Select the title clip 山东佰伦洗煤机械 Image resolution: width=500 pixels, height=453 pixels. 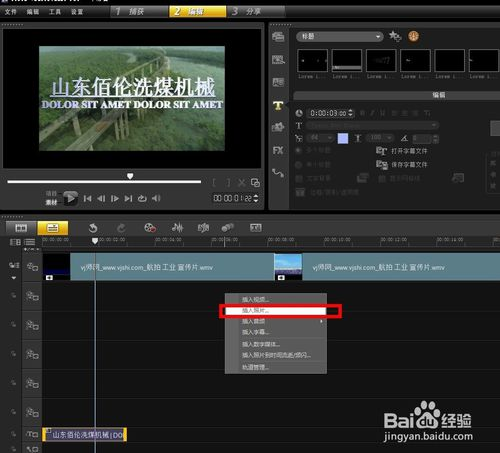click(x=85, y=435)
